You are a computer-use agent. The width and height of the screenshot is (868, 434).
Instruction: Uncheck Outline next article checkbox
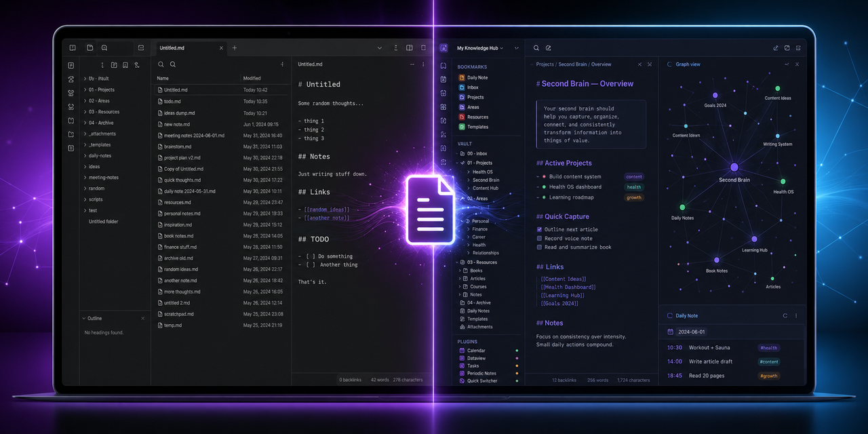[x=539, y=229]
